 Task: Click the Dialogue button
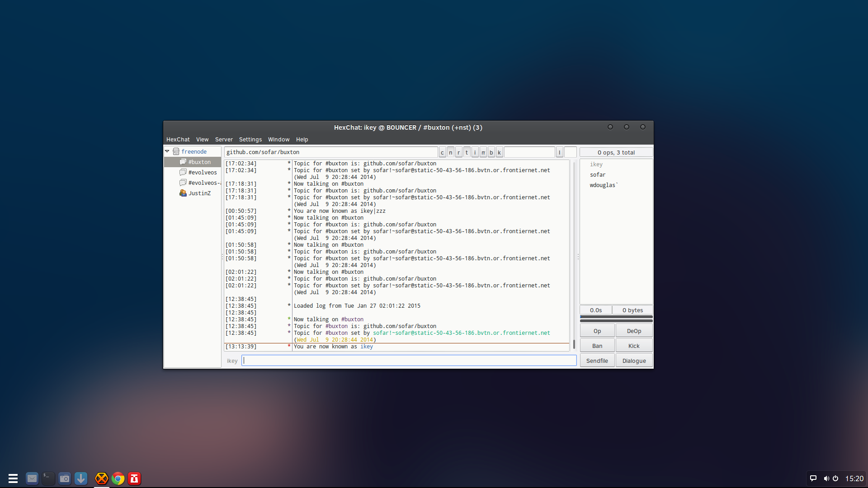[634, 361]
